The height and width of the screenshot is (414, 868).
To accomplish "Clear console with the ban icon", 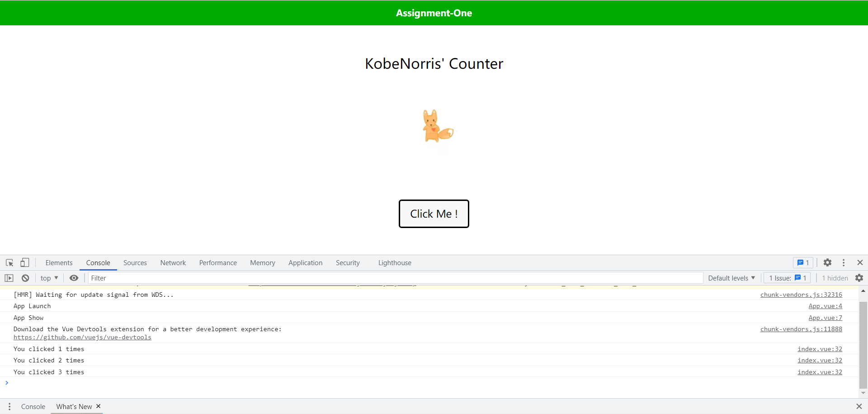I will click(25, 278).
